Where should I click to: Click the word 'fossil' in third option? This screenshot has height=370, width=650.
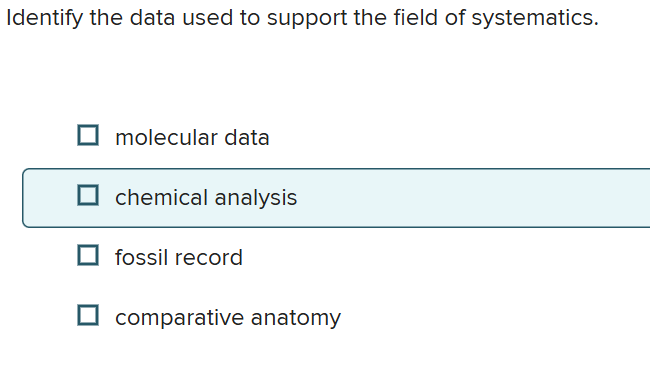pos(141,257)
